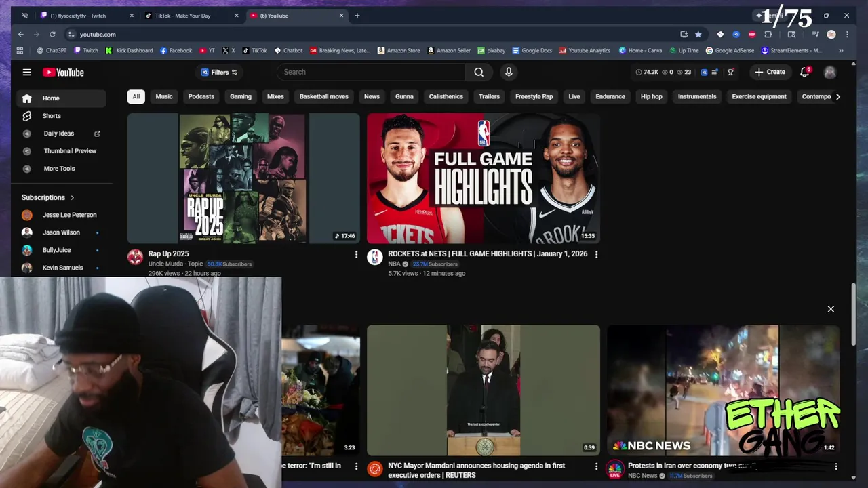Open Home in the sidebar
This screenshot has width=868, height=488.
[61, 98]
